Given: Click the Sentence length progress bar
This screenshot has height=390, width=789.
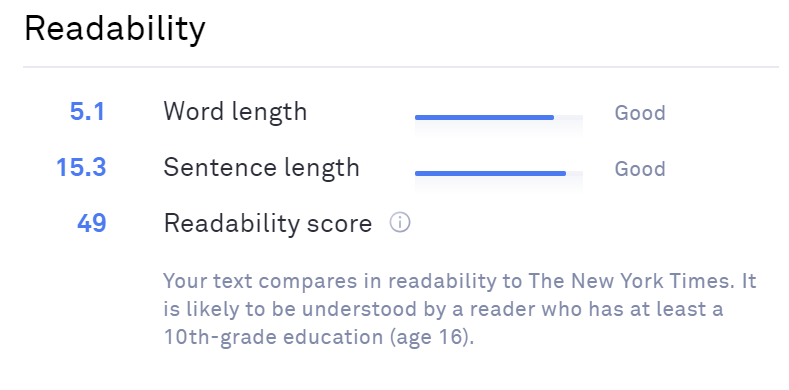Looking at the screenshot, I should coord(499,173).
